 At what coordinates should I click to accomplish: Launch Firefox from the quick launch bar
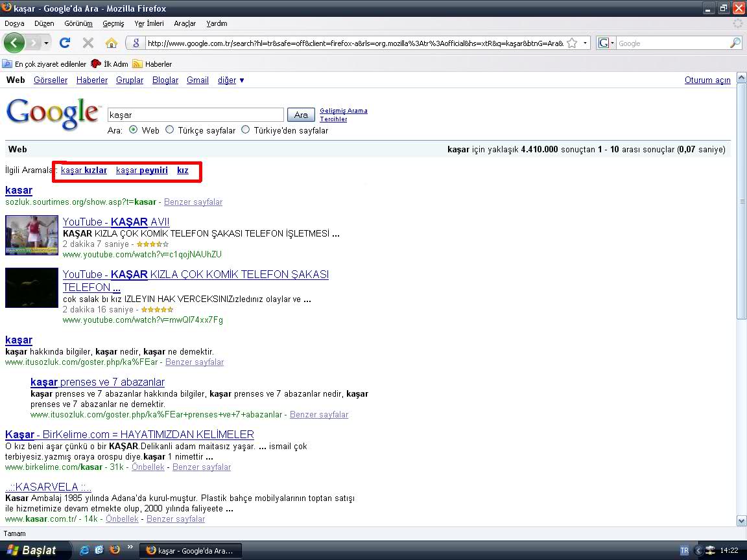tap(114, 550)
